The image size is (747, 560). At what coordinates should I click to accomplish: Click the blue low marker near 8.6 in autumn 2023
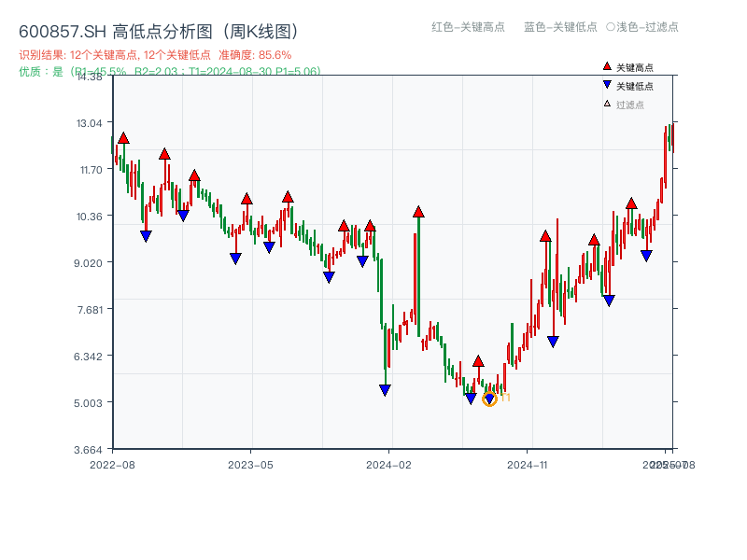pyautogui.click(x=329, y=277)
